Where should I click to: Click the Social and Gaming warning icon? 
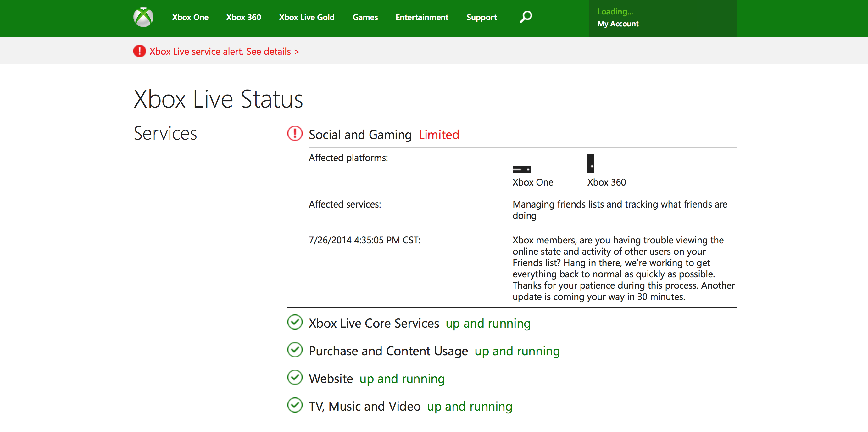295,134
